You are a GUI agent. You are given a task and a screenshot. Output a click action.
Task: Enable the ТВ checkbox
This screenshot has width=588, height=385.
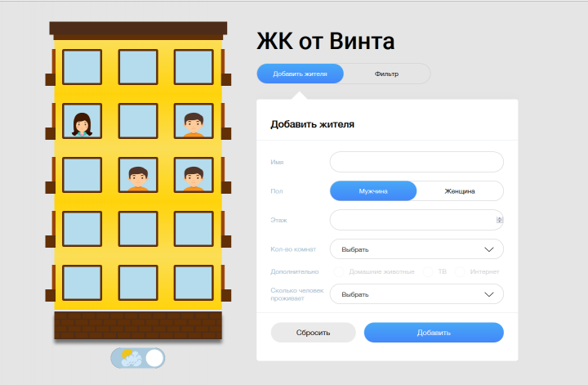(x=428, y=271)
